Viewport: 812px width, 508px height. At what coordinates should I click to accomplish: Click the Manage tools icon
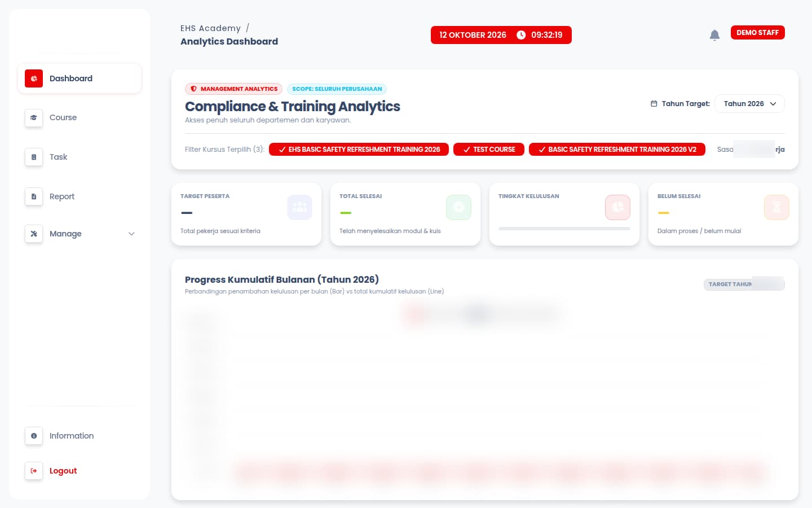pos(34,234)
